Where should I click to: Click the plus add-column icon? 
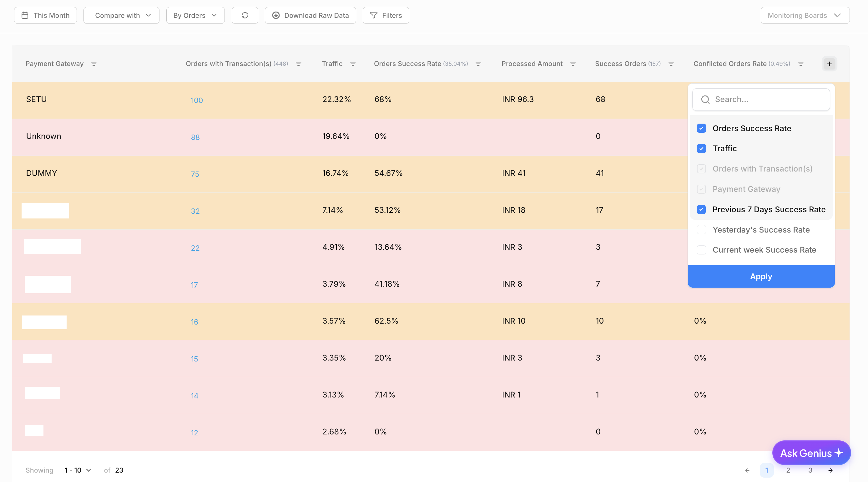(829, 64)
